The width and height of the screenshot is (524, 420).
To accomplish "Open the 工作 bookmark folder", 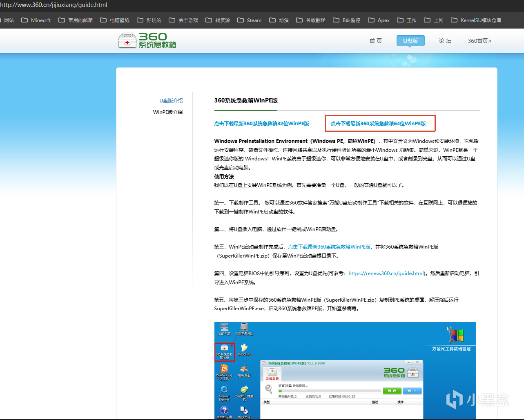I will (407, 20).
